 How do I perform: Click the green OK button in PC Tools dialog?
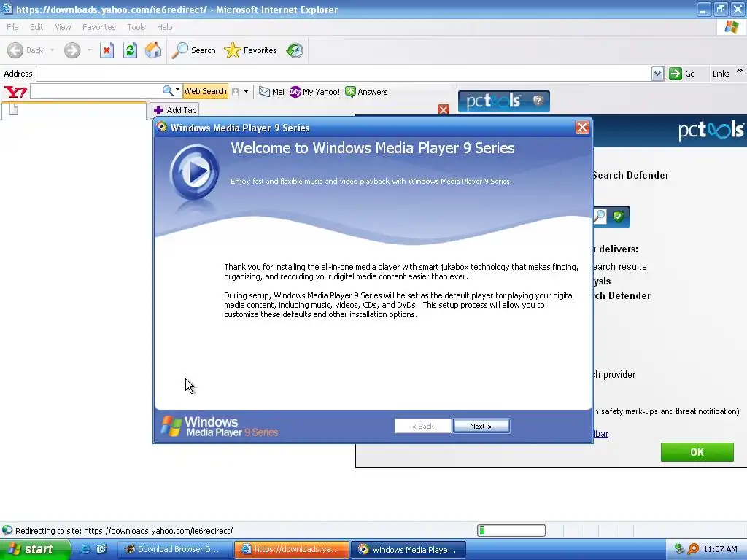click(697, 452)
